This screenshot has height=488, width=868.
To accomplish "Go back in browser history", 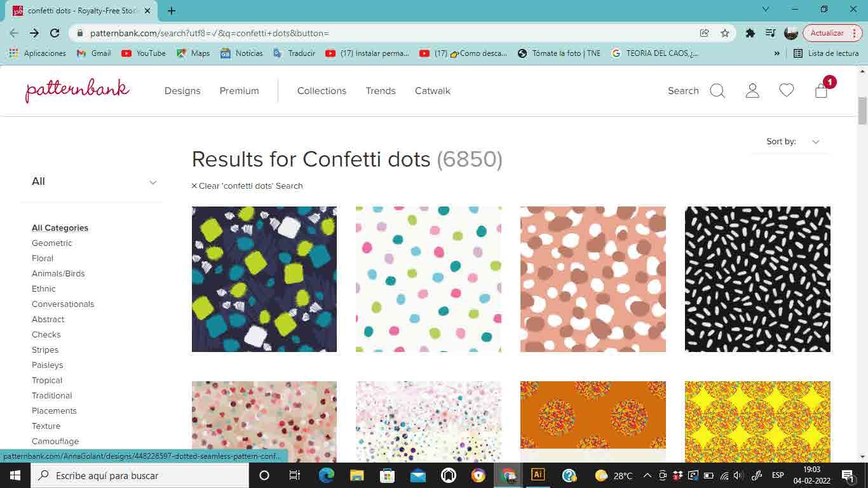I will pos(14,33).
